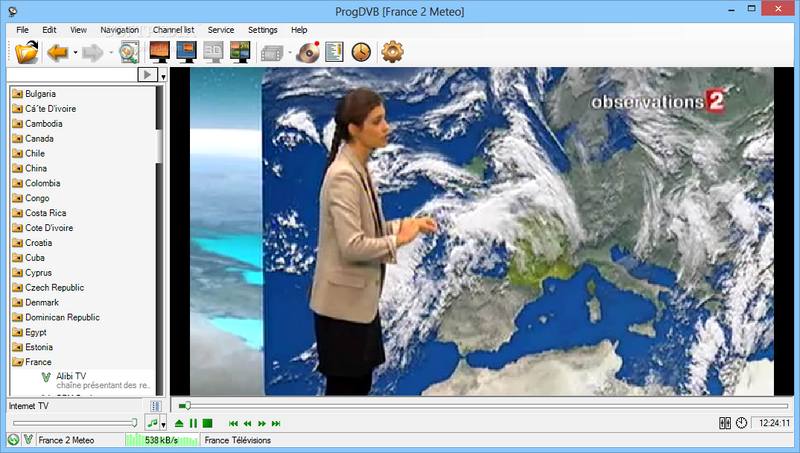Open the Settings menu
Image resolution: width=800 pixels, height=453 pixels.
(x=263, y=30)
